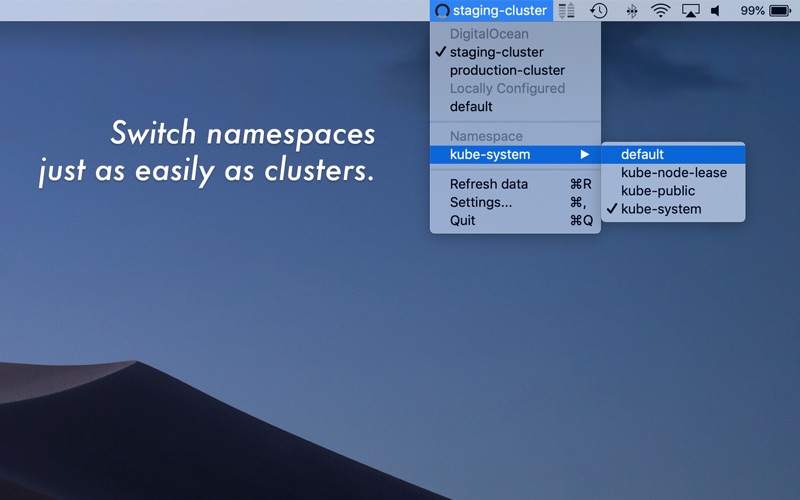Select the default locally configured cluster
Viewport: 800px width, 500px height.
tap(515, 107)
